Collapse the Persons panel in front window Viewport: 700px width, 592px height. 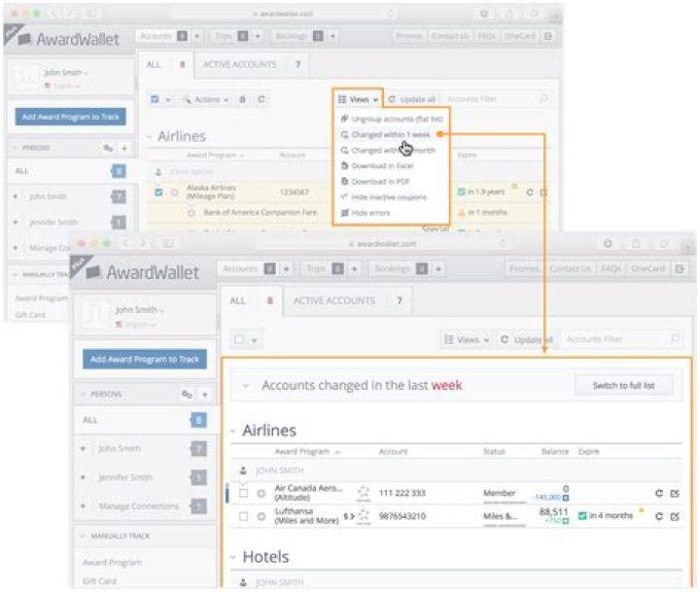coord(83,395)
